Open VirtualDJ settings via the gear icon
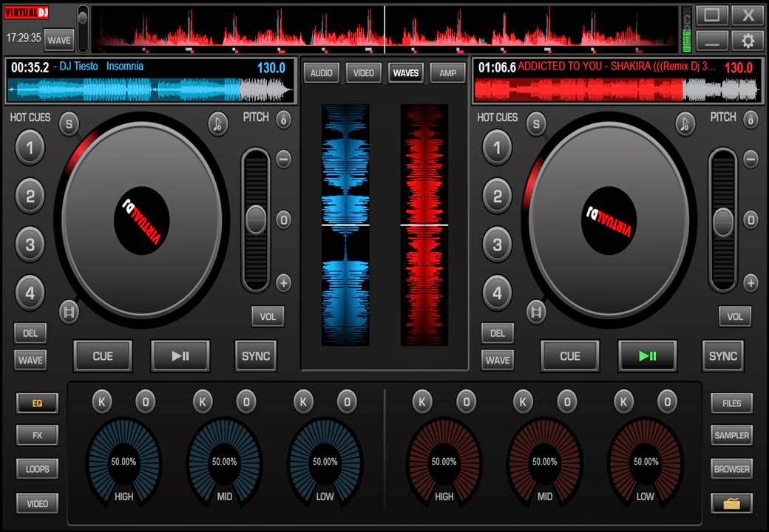Image resolution: width=769 pixels, height=532 pixels. (x=748, y=41)
